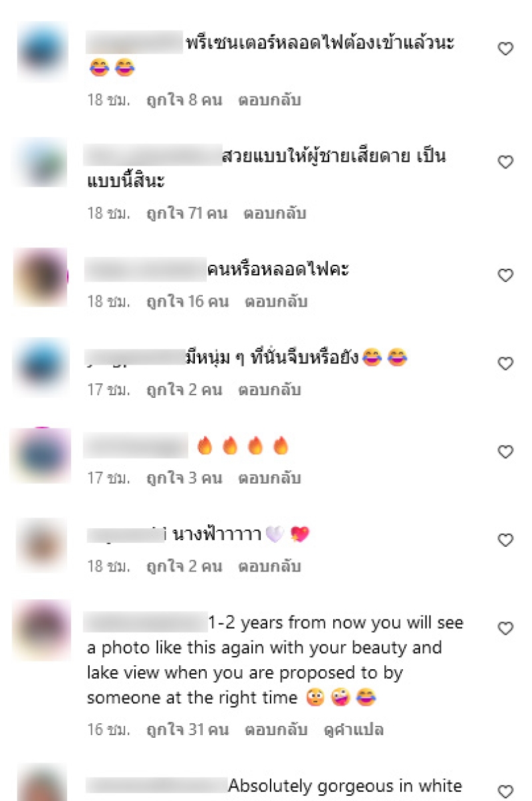View who liked the 71-likes comment
Screen dimensions: 532x801
187,214
